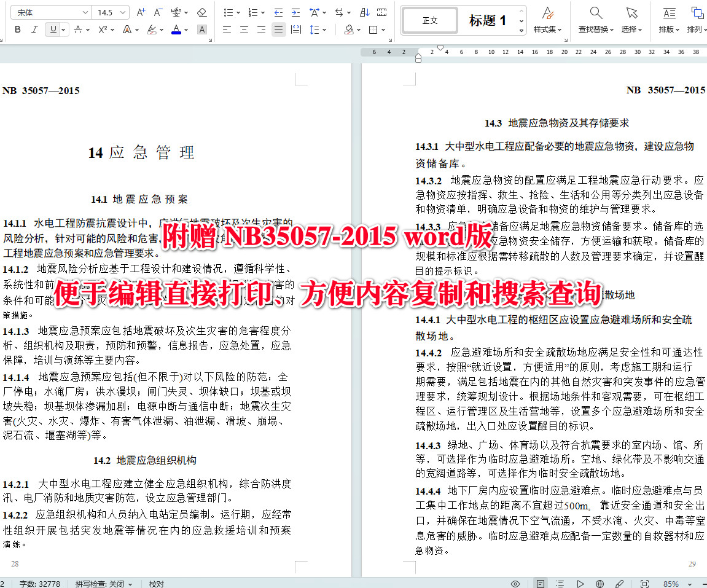This screenshot has width=707, height=588.
Task: Decrease paragraph indent
Action: tap(278, 13)
